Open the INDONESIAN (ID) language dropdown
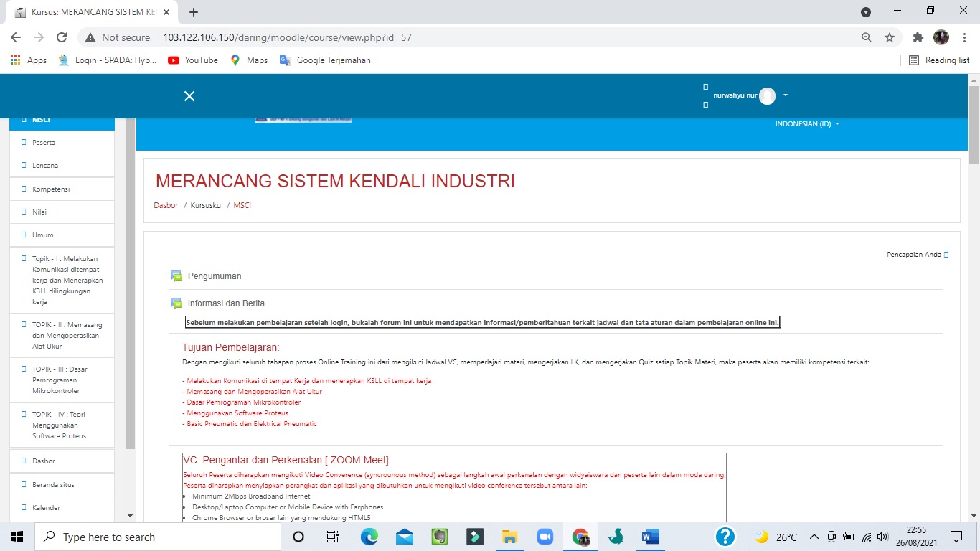 coord(806,124)
